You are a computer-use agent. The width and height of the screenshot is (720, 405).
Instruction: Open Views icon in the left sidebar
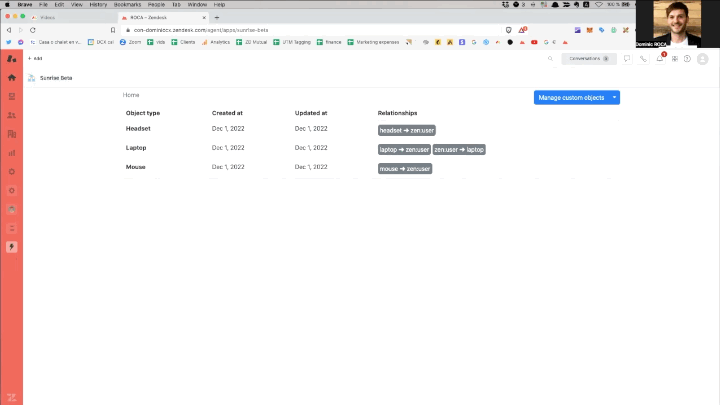point(12,96)
